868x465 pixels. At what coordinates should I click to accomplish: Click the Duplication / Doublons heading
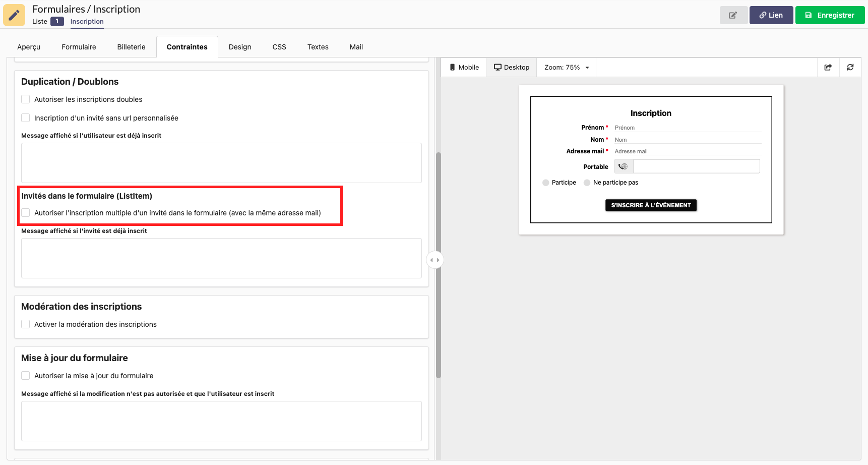click(x=70, y=82)
